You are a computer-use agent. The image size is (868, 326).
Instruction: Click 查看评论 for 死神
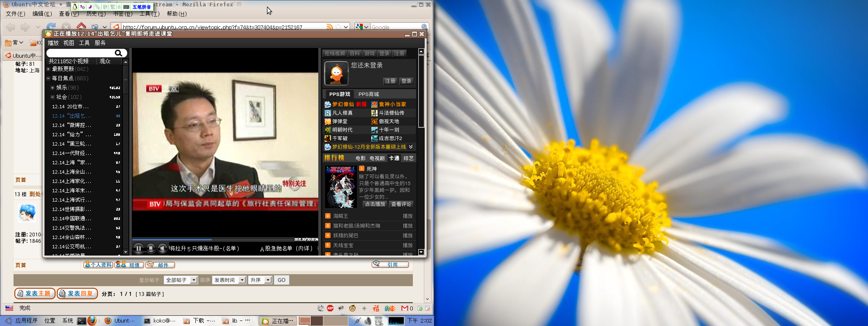(401, 204)
